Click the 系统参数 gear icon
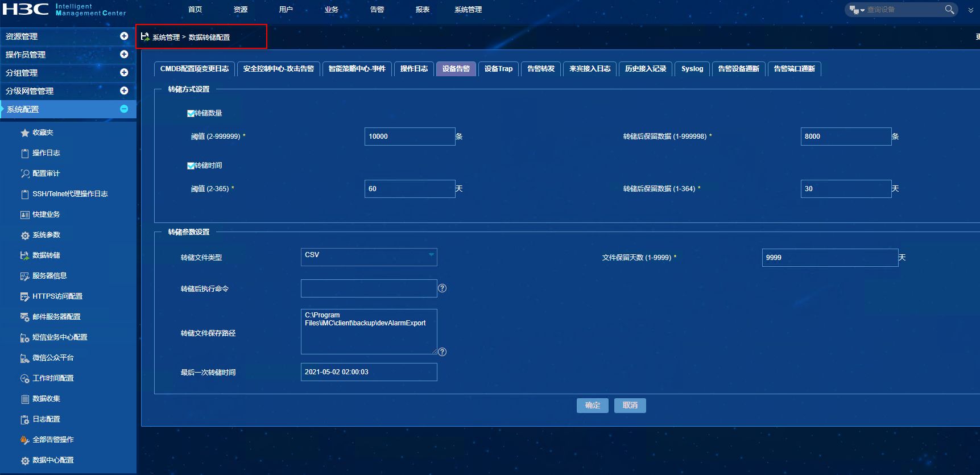Screen dimensions: 980x475 click(25, 236)
